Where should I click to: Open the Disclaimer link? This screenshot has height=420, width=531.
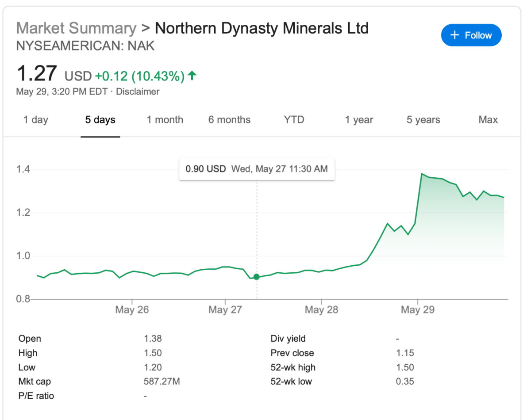pos(138,92)
